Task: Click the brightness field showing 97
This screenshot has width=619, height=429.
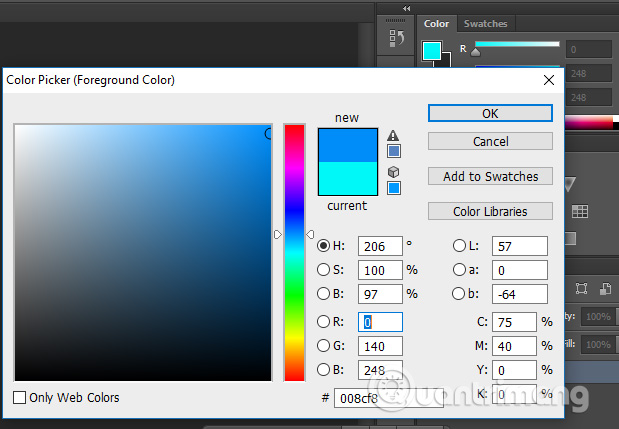Action: [380, 294]
